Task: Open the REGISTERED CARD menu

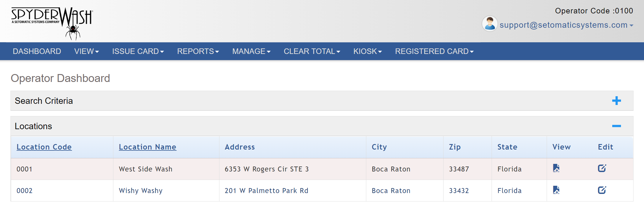Action: tap(434, 51)
